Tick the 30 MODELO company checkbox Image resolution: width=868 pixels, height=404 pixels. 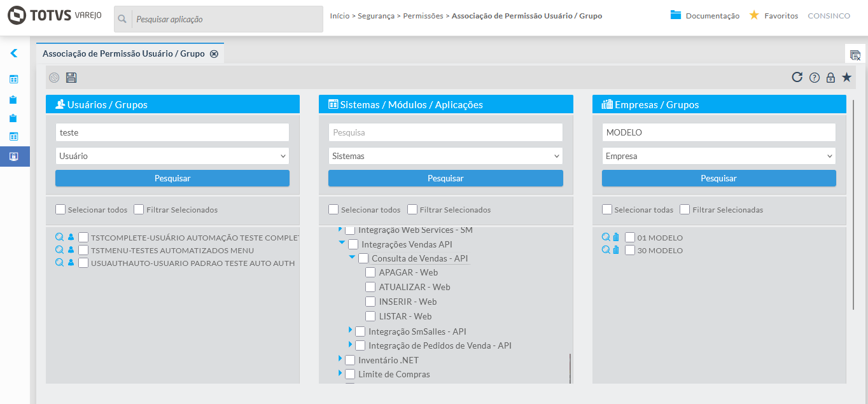[x=630, y=250]
